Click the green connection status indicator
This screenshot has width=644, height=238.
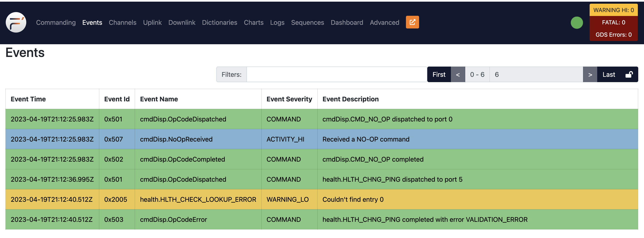pyautogui.click(x=576, y=23)
